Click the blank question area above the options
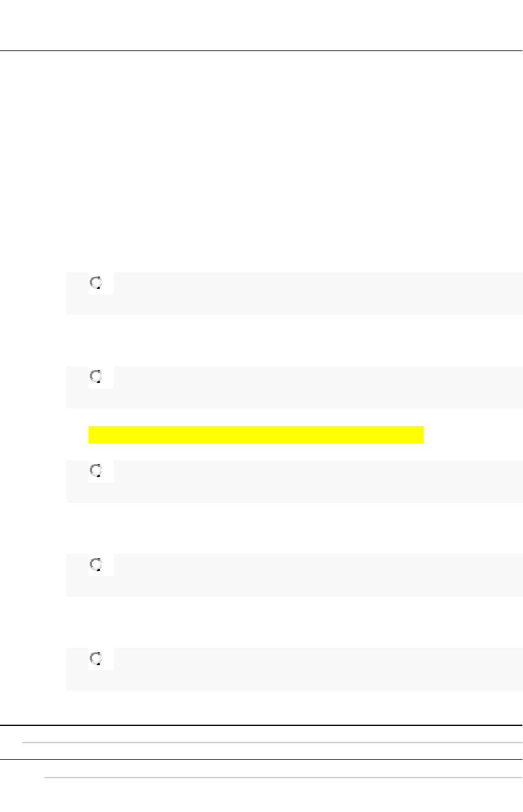 (261, 160)
